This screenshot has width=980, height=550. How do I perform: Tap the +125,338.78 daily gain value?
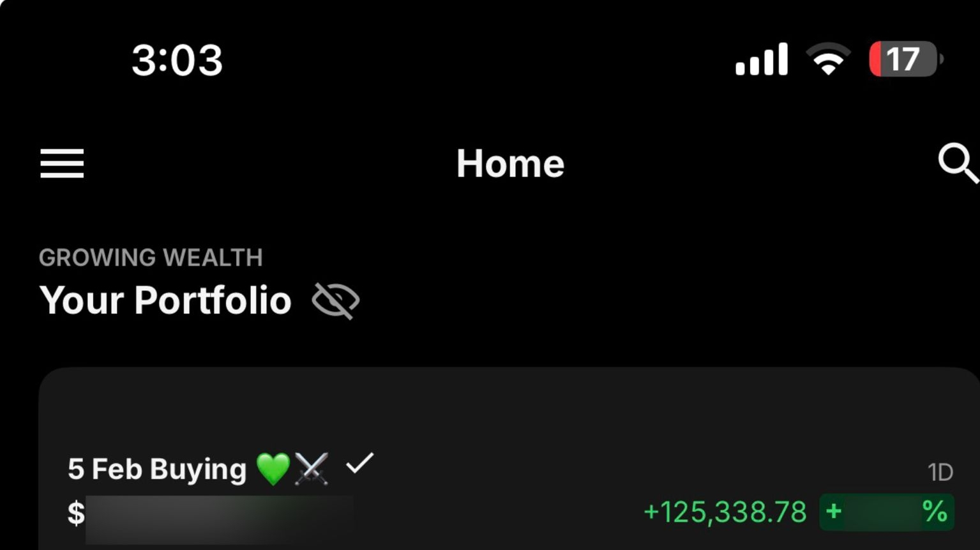pos(725,512)
